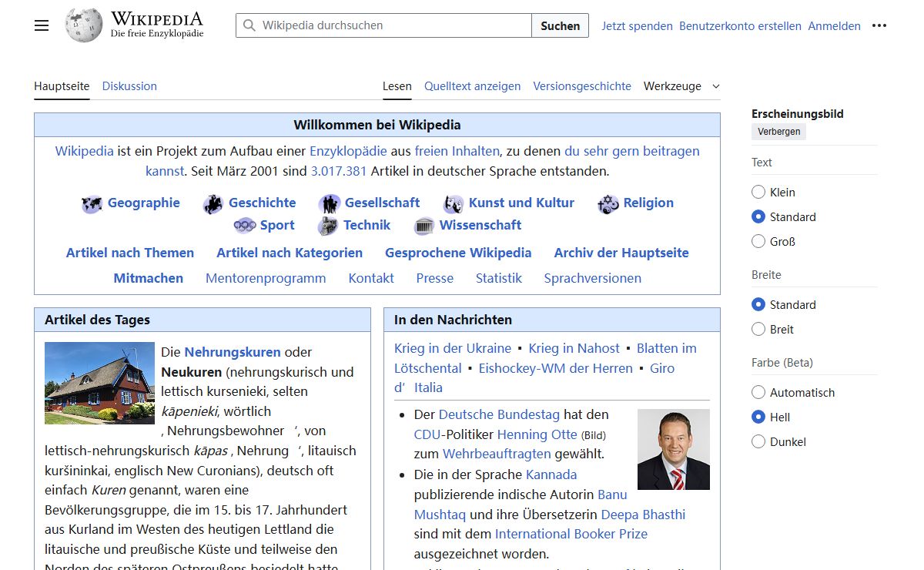Select Klein text size
924x570 pixels.
tap(758, 192)
